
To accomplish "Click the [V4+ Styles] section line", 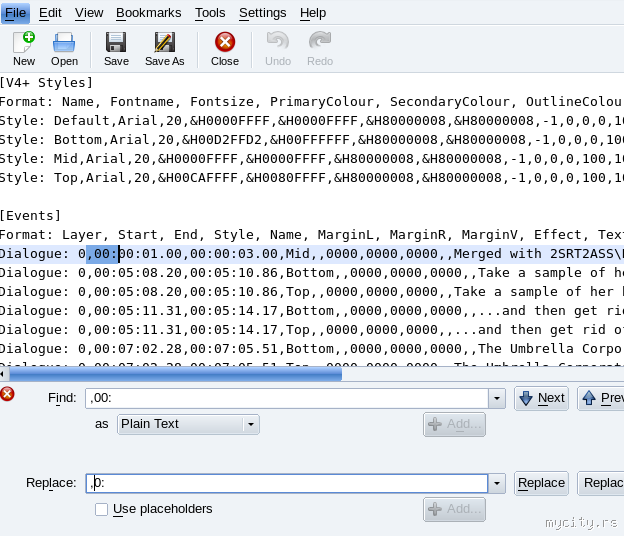I will click(x=46, y=83).
